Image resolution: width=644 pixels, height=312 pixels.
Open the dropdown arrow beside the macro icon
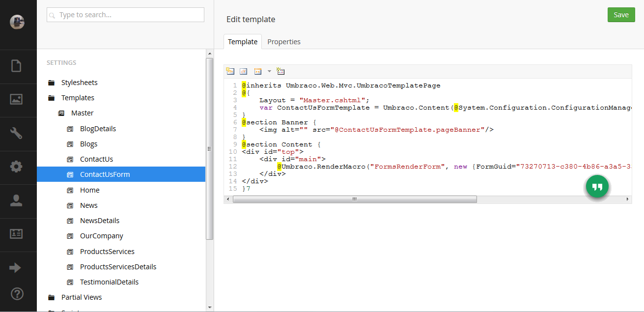click(269, 71)
